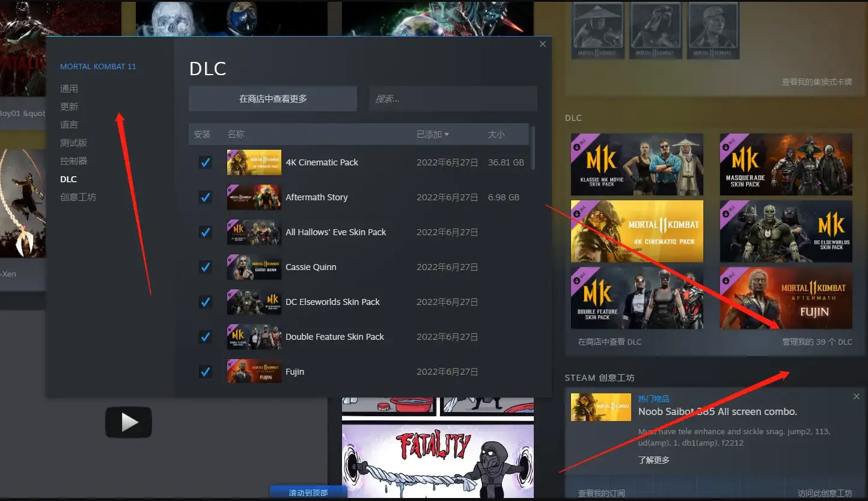Image resolution: width=868 pixels, height=501 pixels.
Task: Open the 管理我的 39 个 DLC link
Action: pyautogui.click(x=817, y=342)
